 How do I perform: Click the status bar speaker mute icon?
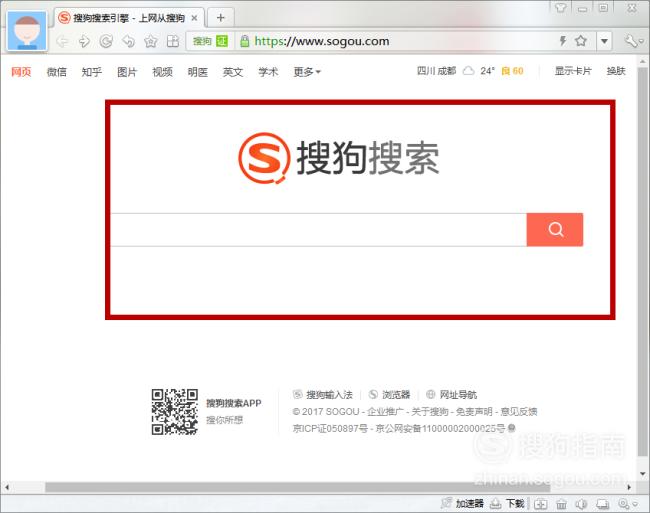[x=581, y=504]
